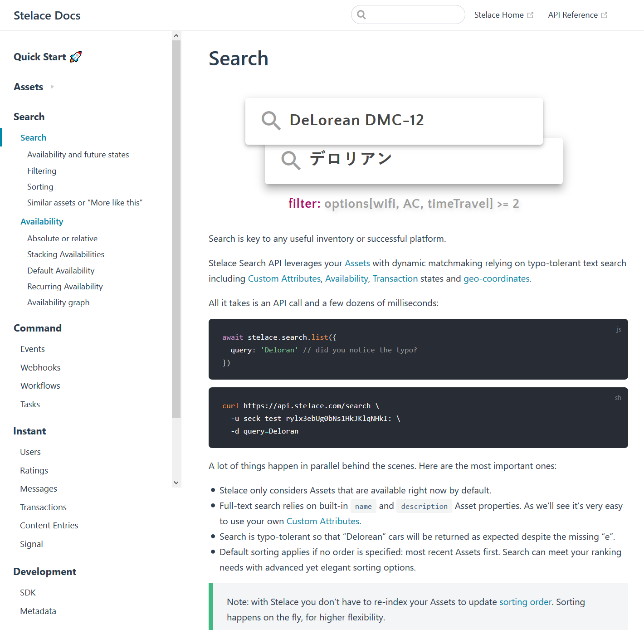This screenshot has height=644, width=644.
Task: Click the inline code label 'name'
Action: click(363, 506)
